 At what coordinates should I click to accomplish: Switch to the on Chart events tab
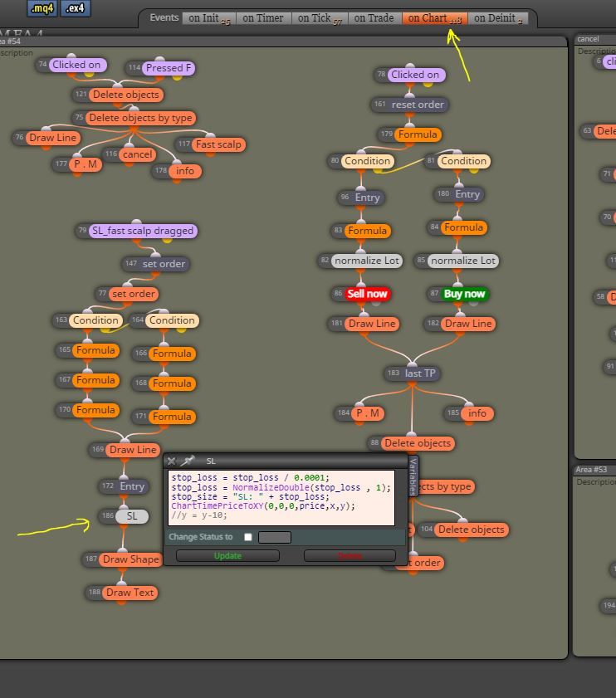[x=435, y=18]
